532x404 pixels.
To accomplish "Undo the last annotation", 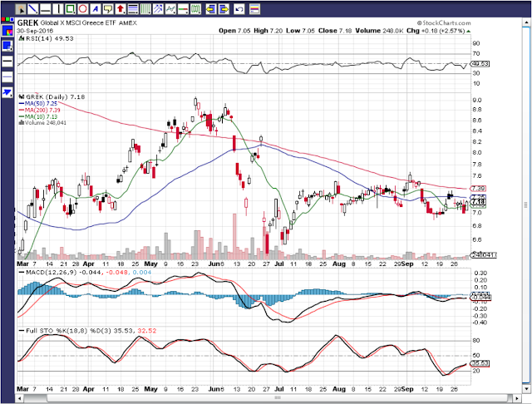I will 239,9.
